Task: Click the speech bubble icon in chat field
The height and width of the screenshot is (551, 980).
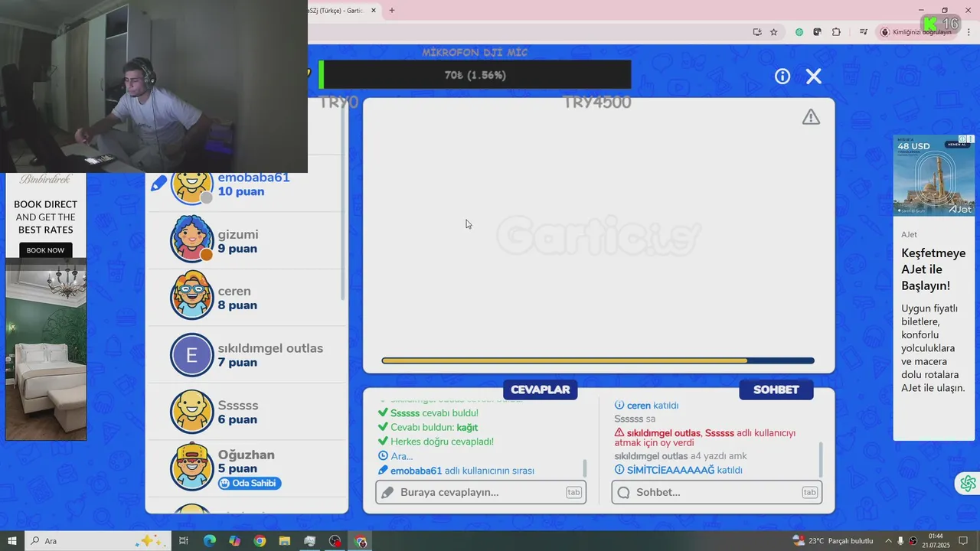Action: point(624,492)
